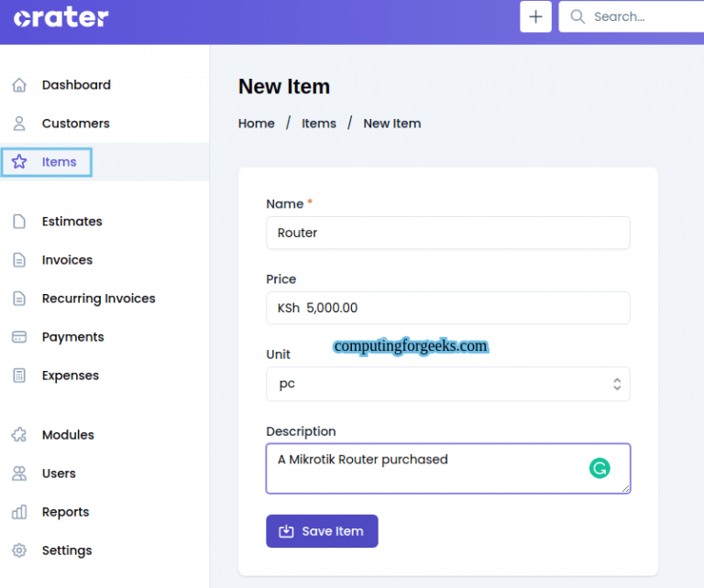The height and width of the screenshot is (588, 704).
Task: Click the Customers person icon
Action: pos(19,124)
